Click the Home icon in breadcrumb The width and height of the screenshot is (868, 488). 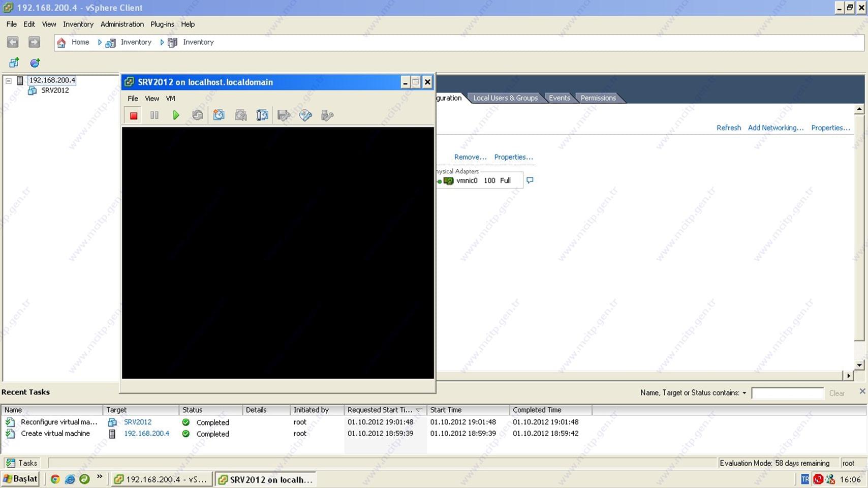coord(61,42)
